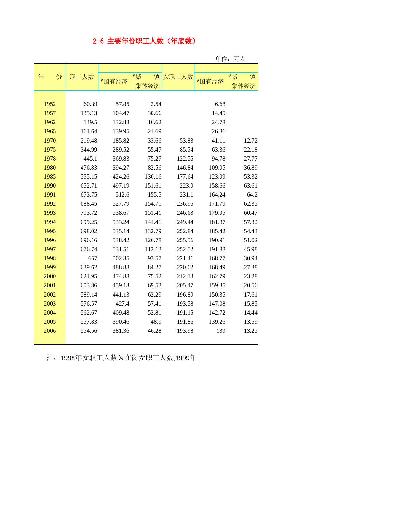Click the value 639.62
411x532 pixels.
point(89,267)
